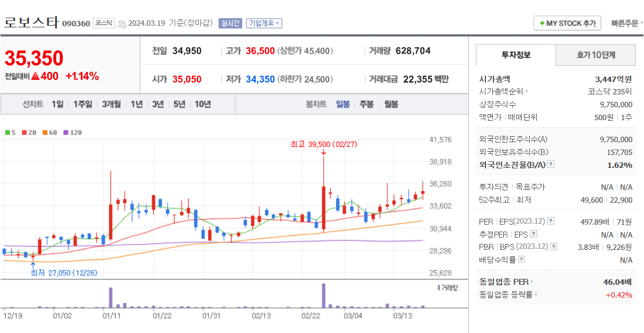This screenshot has height=333, width=644.
Task: Select 일봉 candlestick chart
Action: [x=343, y=104]
